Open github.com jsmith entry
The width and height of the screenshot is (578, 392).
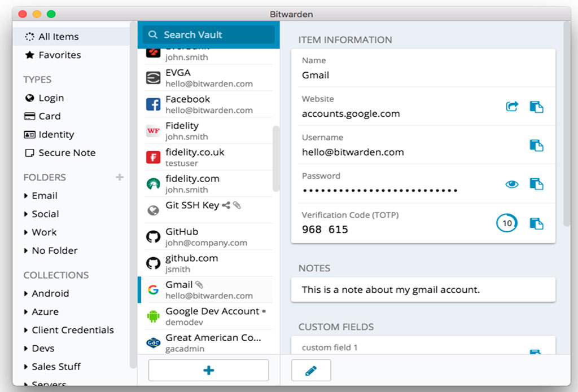(209, 263)
